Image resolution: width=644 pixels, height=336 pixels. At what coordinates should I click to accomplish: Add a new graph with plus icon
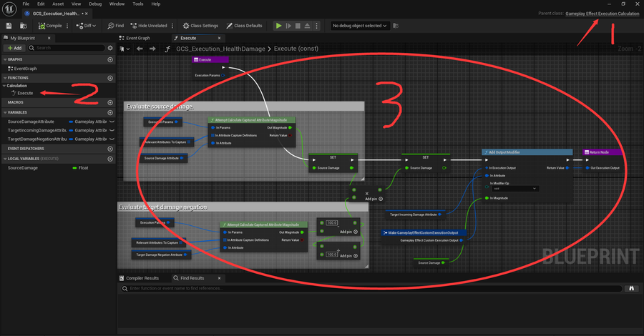pos(110,60)
